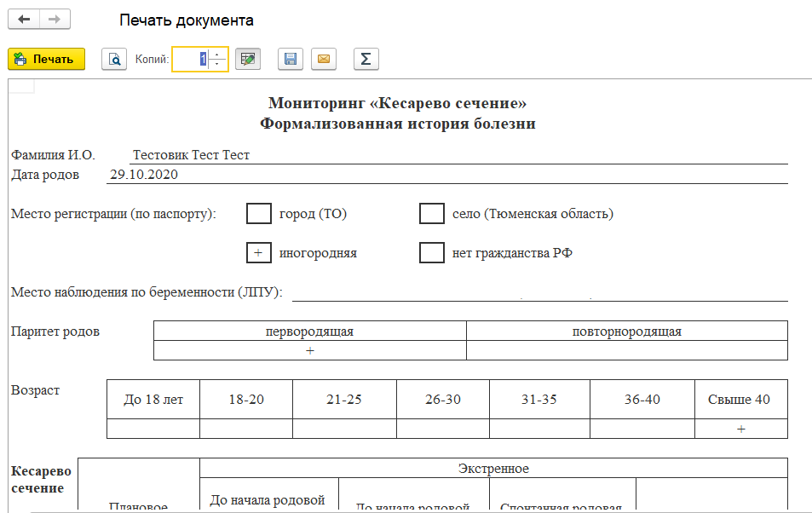Click the повторнородящая header cell
812x513 pixels.
coord(626,331)
